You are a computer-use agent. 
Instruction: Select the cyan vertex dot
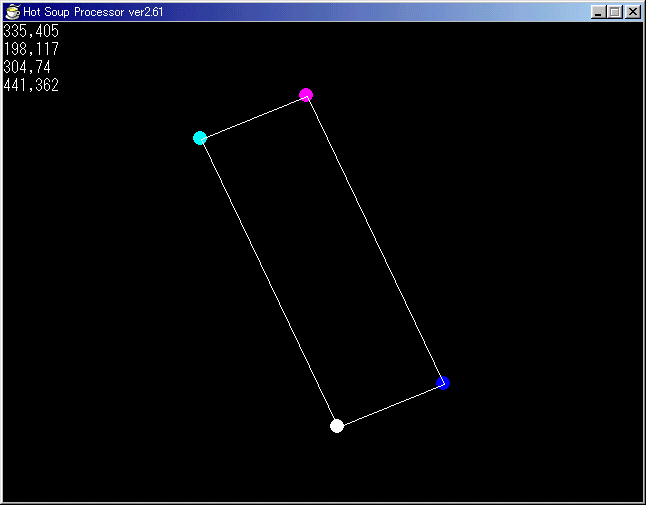200,138
